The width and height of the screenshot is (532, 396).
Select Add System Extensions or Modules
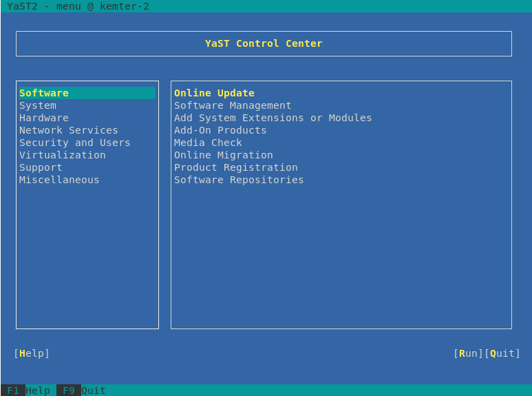pos(273,118)
